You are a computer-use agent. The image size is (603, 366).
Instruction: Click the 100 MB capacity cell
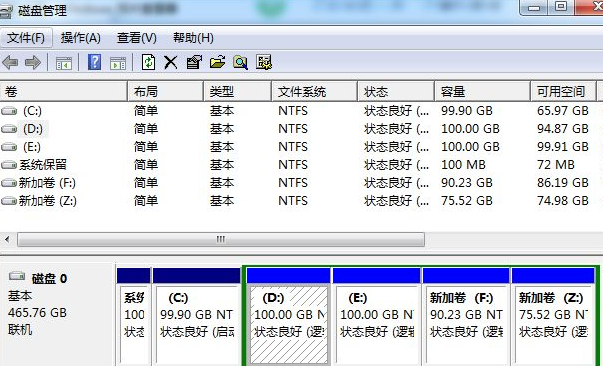463,165
